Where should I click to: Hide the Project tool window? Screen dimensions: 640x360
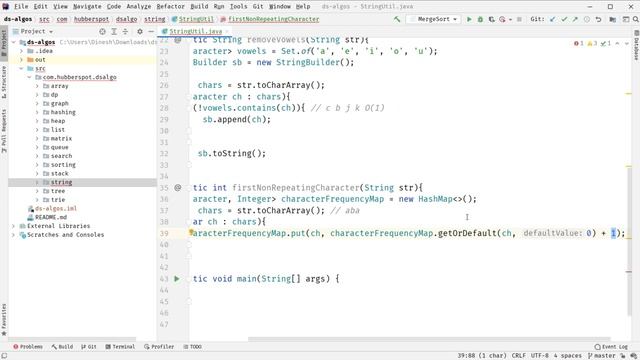[151, 31]
